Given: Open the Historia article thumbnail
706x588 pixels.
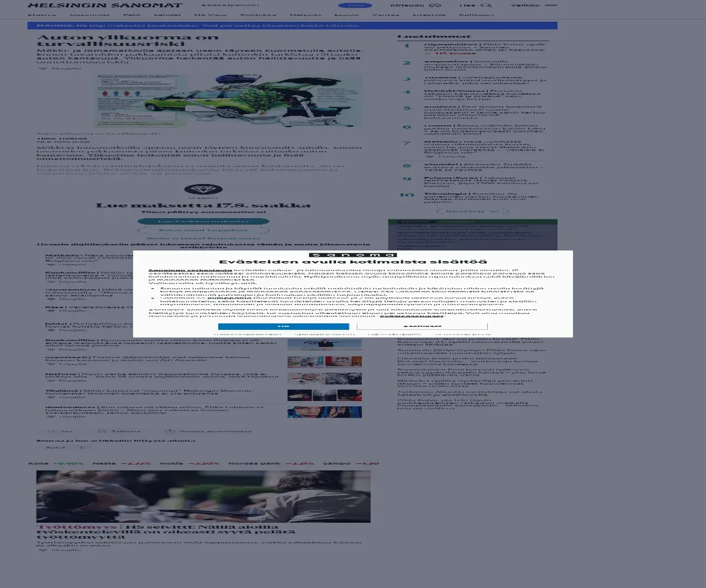Looking at the screenshot, I should [325, 379].
